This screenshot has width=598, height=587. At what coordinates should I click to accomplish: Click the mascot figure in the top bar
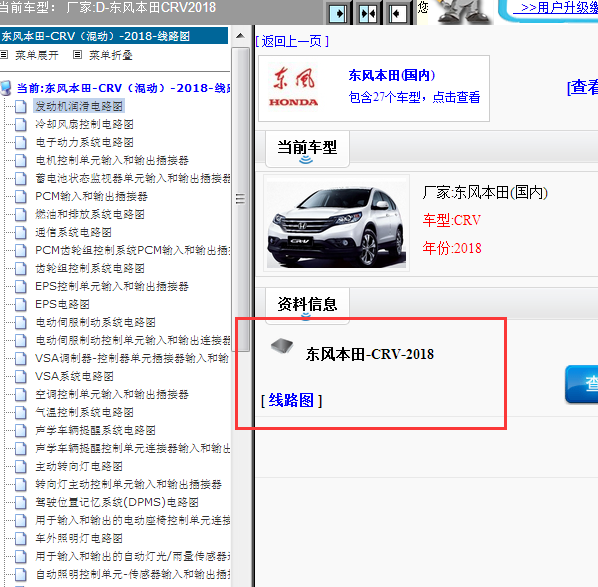tap(464, 11)
